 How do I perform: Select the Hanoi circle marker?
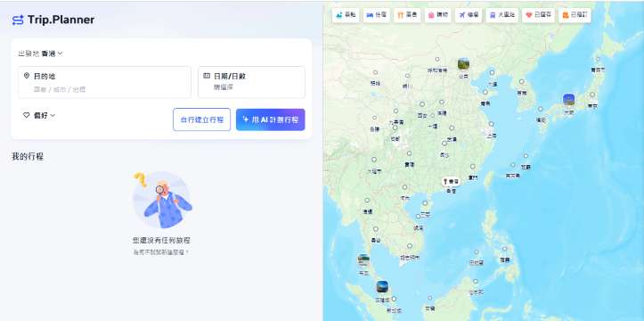404,187
